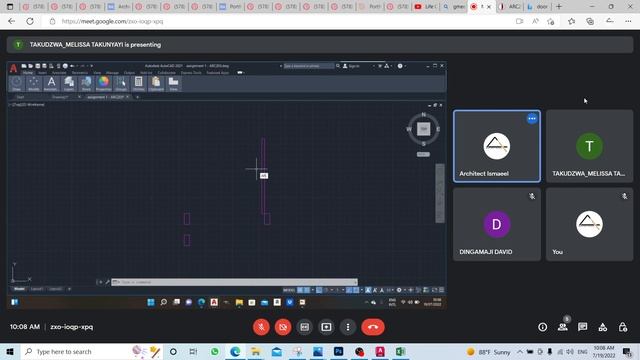
Task: Switch ENG input language in tray
Action: coord(582,351)
